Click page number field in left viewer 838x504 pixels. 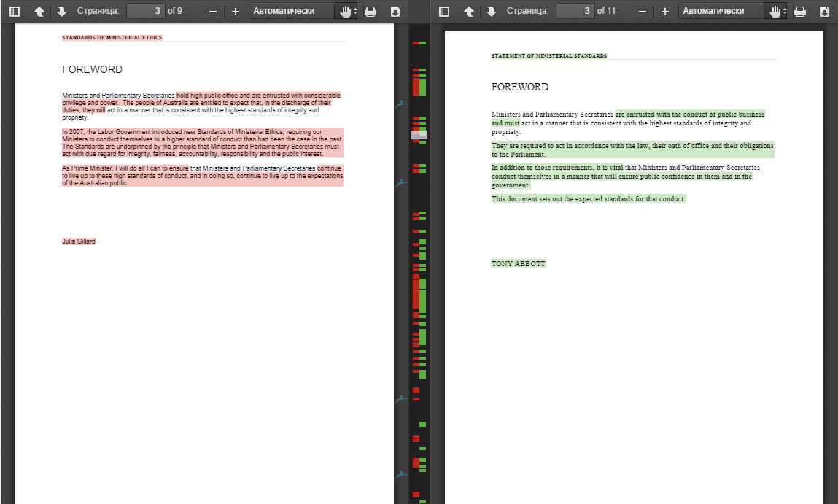145,11
